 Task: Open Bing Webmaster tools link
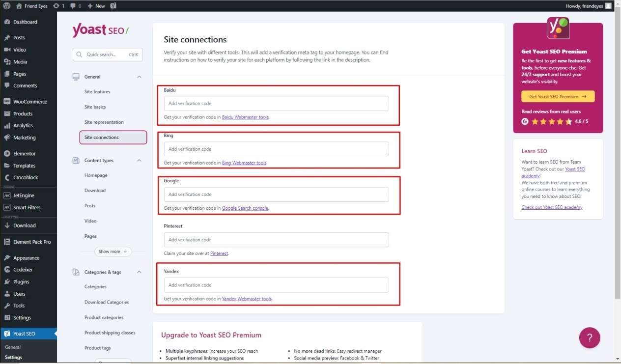(245, 163)
